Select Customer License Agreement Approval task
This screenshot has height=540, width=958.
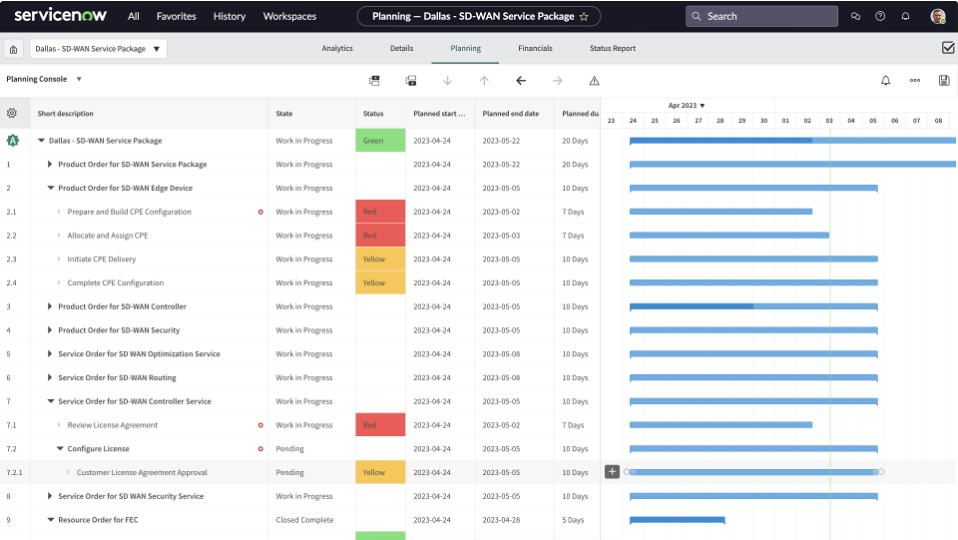pos(142,473)
